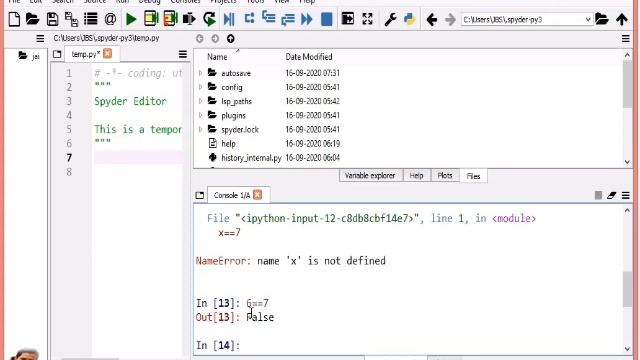Change to the parent directory

pos(622,19)
